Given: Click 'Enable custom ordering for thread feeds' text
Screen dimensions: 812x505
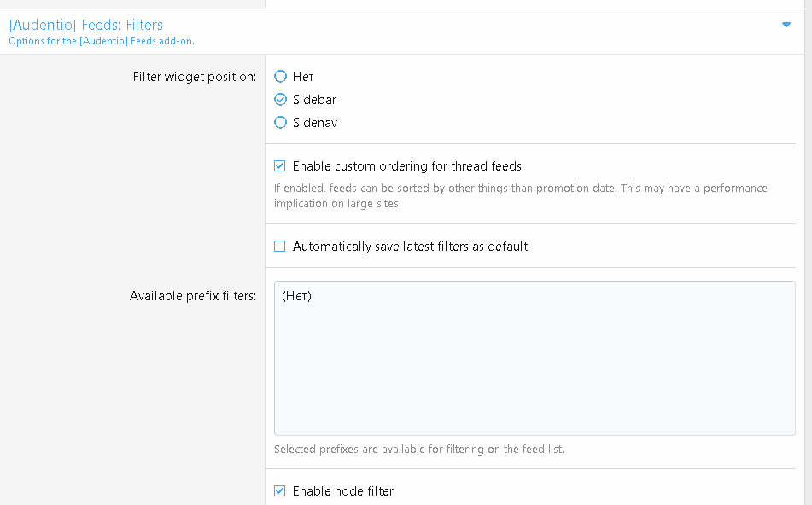Looking at the screenshot, I should [x=407, y=166].
